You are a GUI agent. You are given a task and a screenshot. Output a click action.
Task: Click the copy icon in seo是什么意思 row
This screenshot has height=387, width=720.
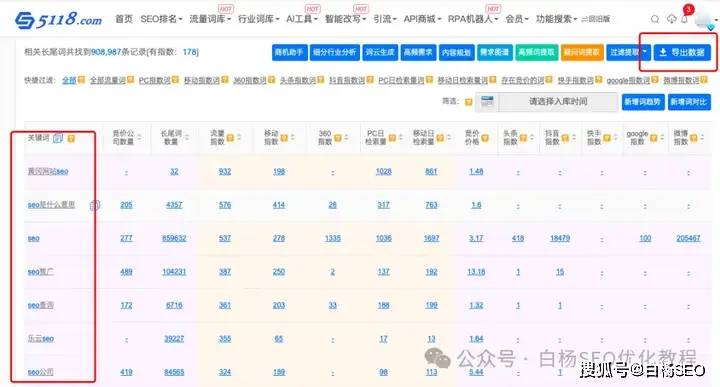(x=95, y=205)
